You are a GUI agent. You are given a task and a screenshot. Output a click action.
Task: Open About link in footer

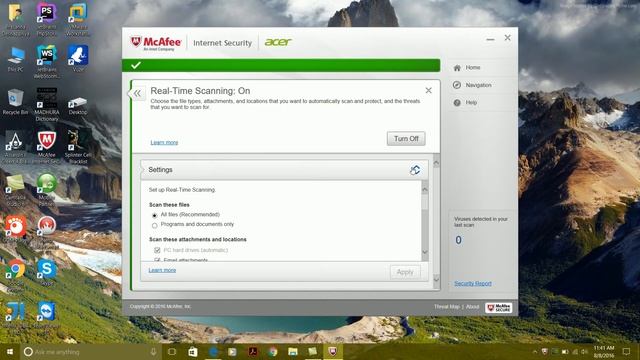[x=472, y=307]
